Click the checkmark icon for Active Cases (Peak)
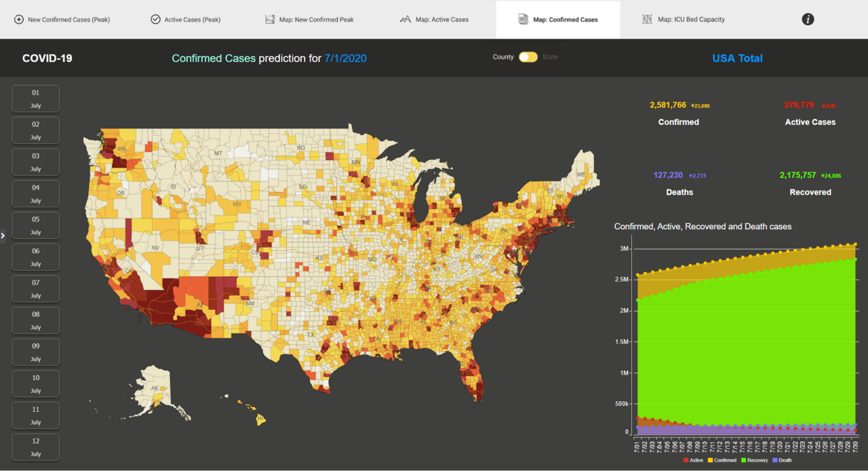Viewport: 868px width, 471px height. pos(155,20)
